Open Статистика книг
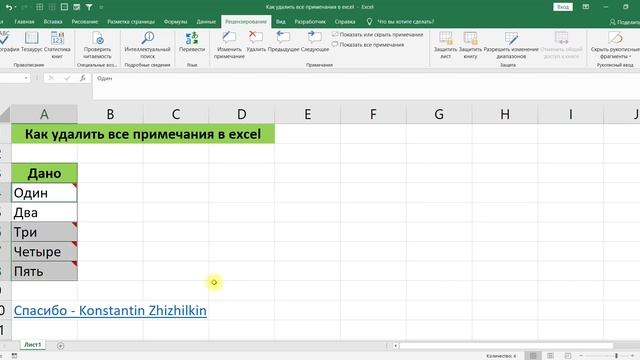 tap(57, 45)
